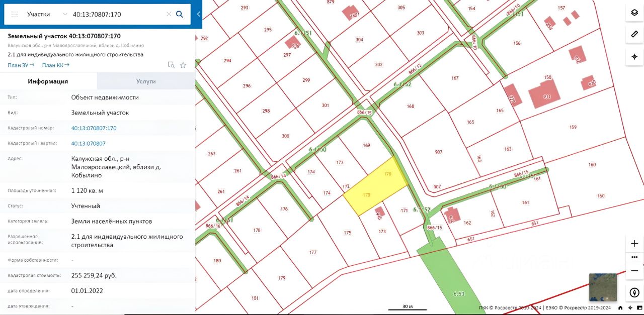Collapse the side panel with chevron
This screenshot has width=644, height=315.
pos(198,14)
